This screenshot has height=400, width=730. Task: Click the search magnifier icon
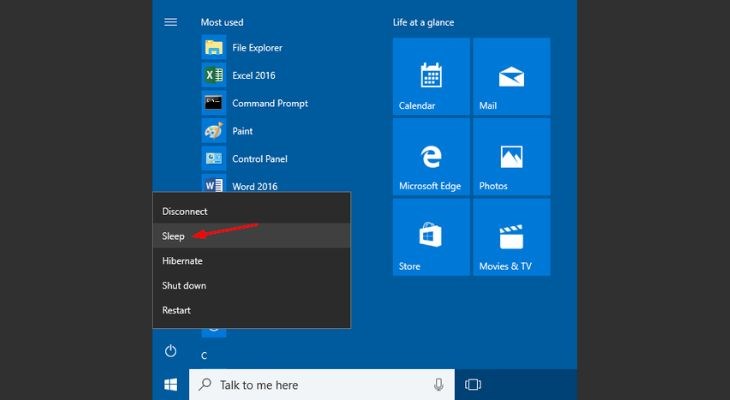(205, 384)
